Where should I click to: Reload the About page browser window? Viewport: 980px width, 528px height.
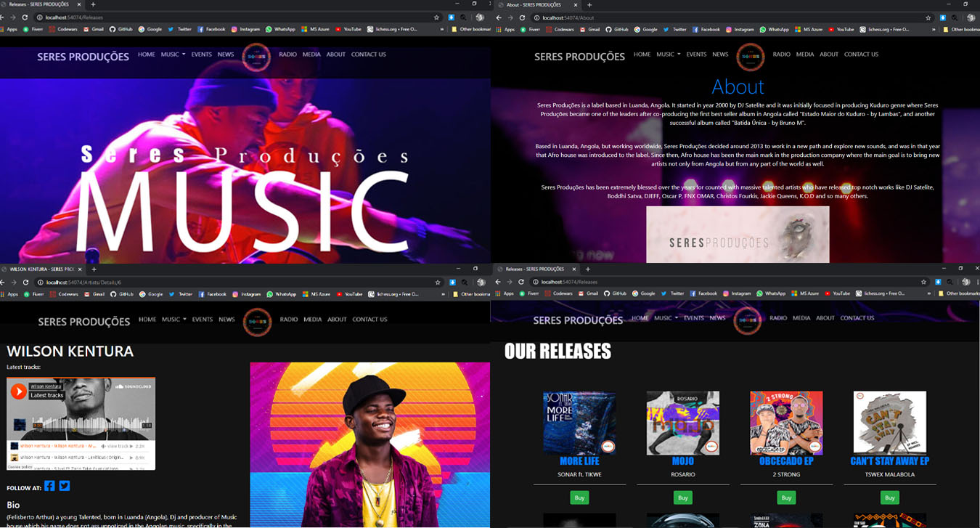click(x=521, y=17)
